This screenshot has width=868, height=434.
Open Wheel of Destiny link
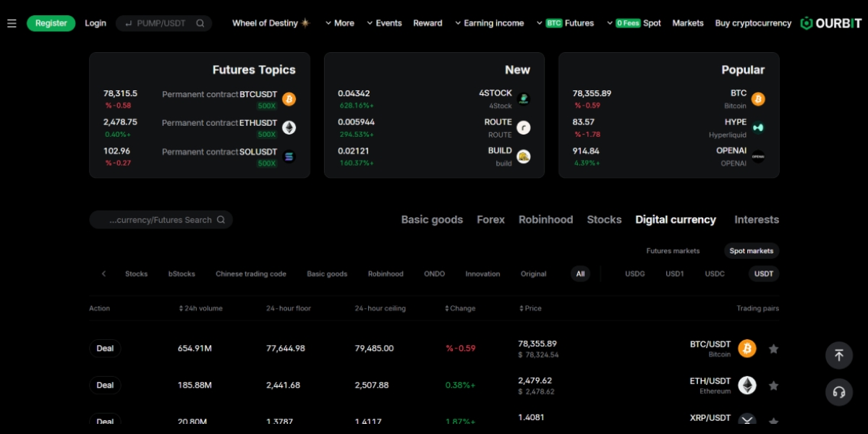tap(271, 23)
